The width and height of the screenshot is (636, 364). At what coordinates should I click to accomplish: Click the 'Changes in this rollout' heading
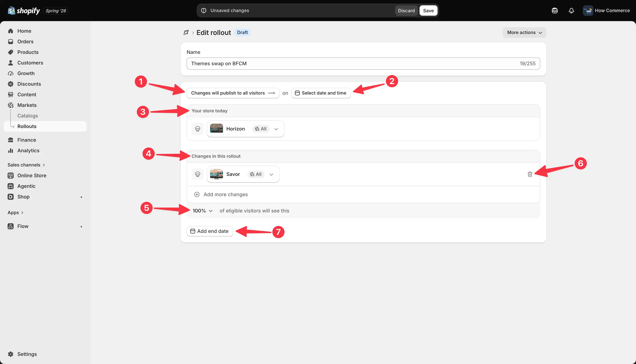coord(216,156)
